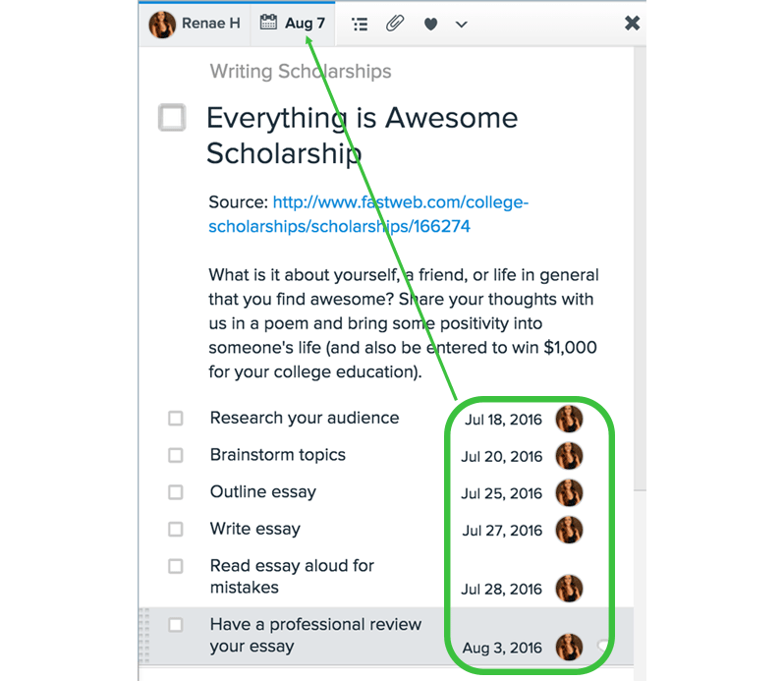Edit the task description paragraph

[403, 323]
